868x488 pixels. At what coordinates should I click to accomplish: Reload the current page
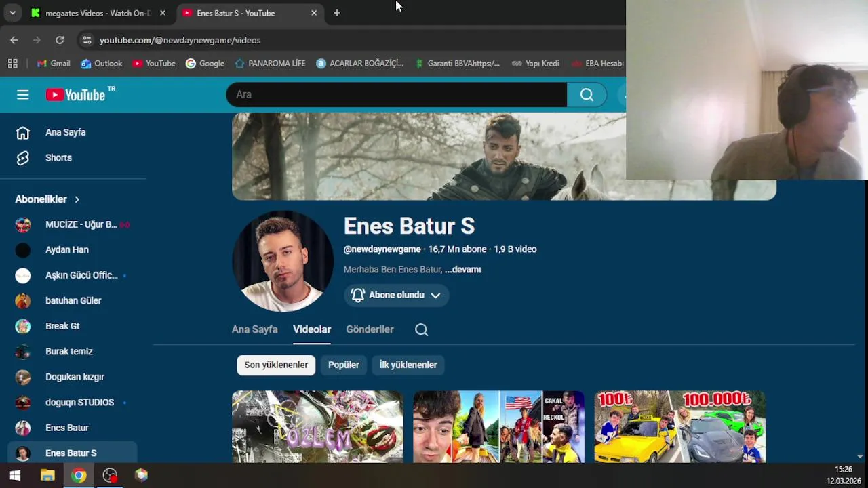(60, 40)
